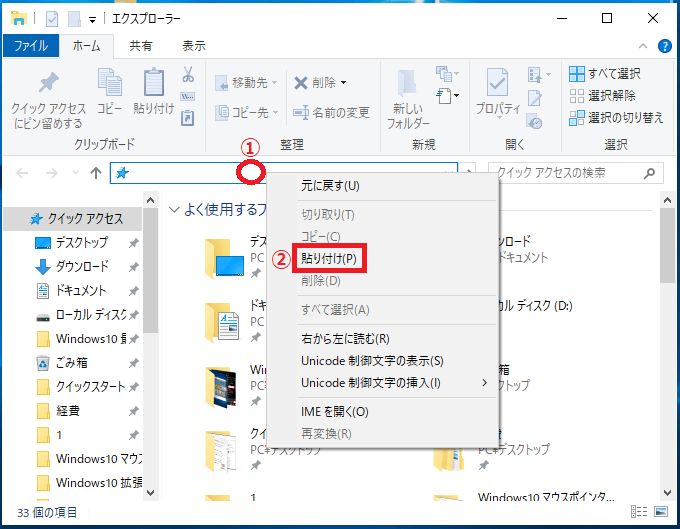This screenshot has height=529, width=680.
Task: Click the Edit icon in the Open group
Action: click(535, 98)
